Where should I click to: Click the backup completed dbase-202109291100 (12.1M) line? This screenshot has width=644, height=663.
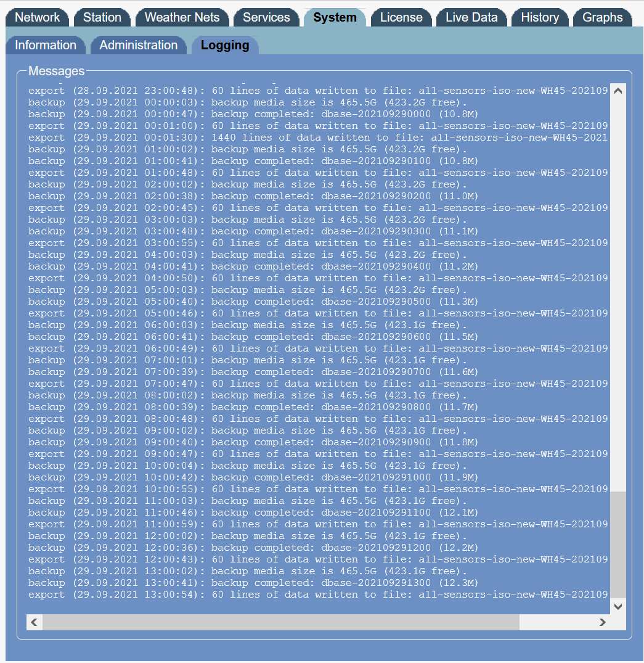click(x=253, y=513)
